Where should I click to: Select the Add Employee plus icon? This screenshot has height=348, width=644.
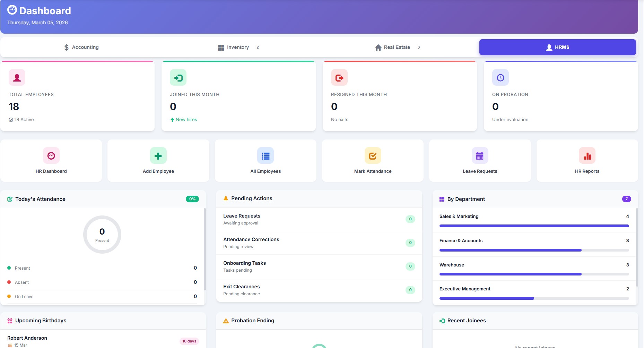[x=158, y=156]
